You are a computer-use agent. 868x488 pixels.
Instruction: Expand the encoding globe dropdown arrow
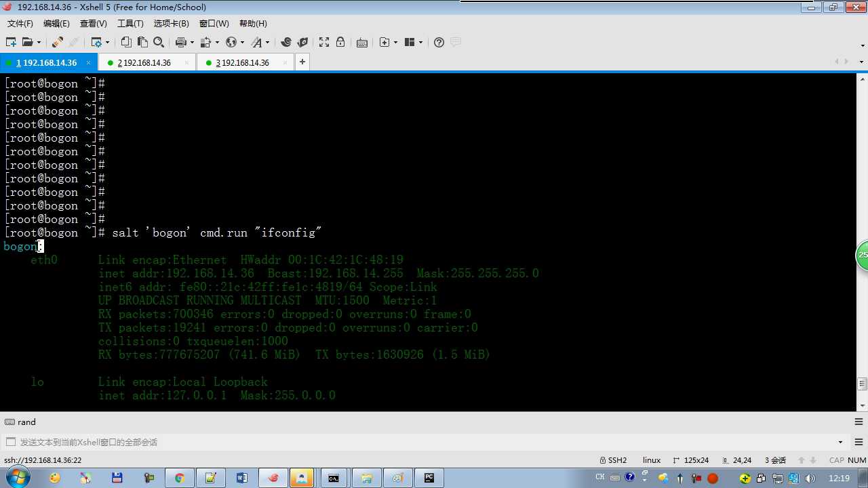(242, 42)
